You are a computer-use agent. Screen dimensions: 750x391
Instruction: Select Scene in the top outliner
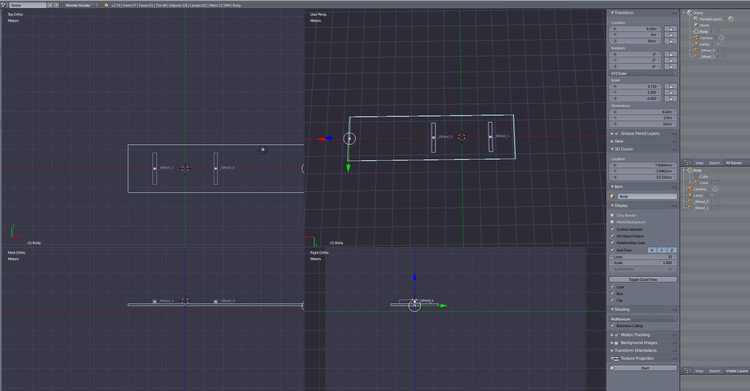click(698, 13)
